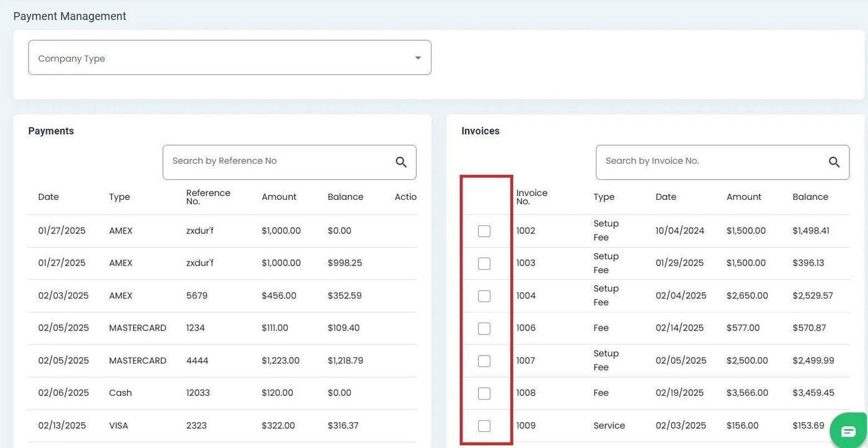Check the box for invoice 1002
Image resolution: width=868 pixels, height=448 pixels.
484,231
